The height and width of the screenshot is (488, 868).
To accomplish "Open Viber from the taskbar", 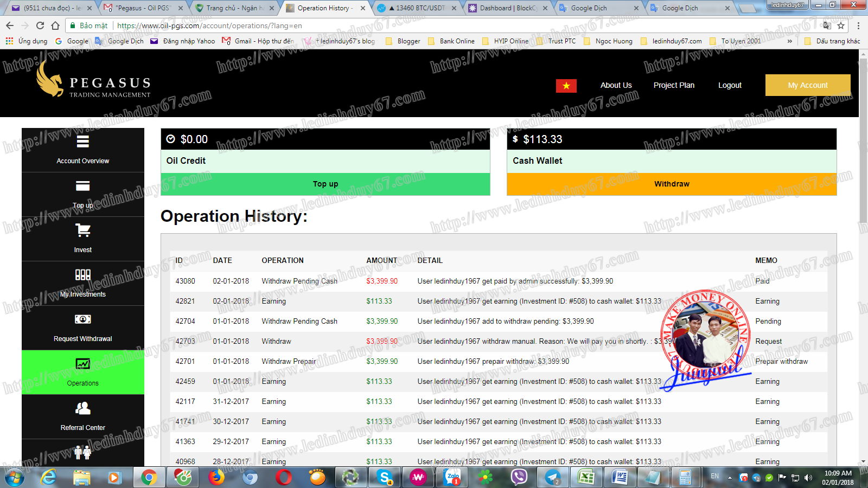I will (x=519, y=477).
